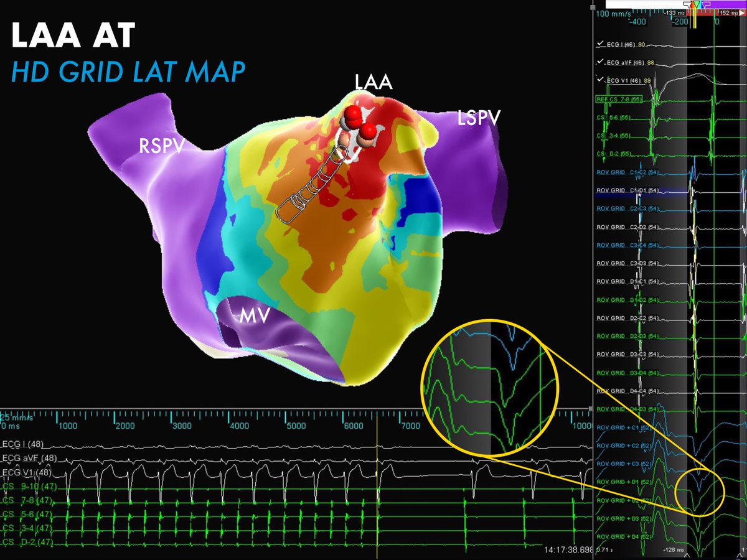The width and height of the screenshot is (747, 560).
Task: Select ROV GRID C3-C4 (54) trace label
Action: click(627, 245)
